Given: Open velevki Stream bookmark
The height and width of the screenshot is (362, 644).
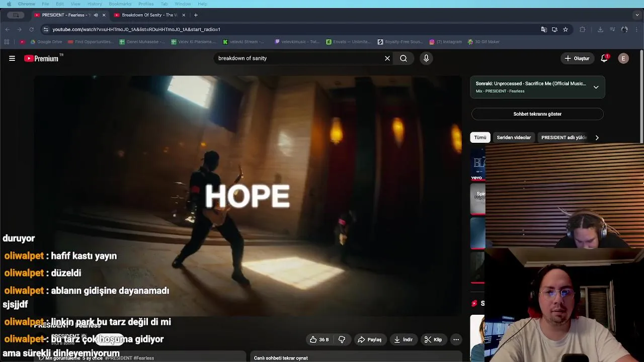Looking at the screenshot, I should tap(244, 42).
